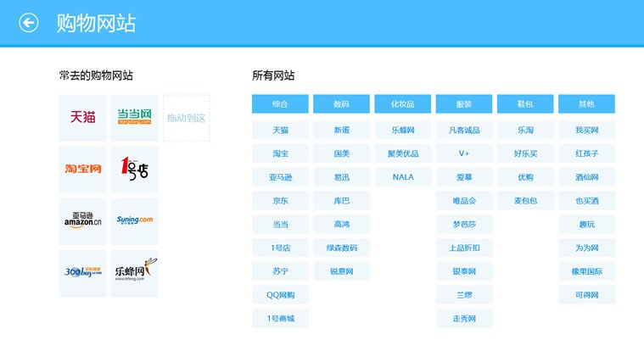Select the 数码 category header

coord(341,103)
